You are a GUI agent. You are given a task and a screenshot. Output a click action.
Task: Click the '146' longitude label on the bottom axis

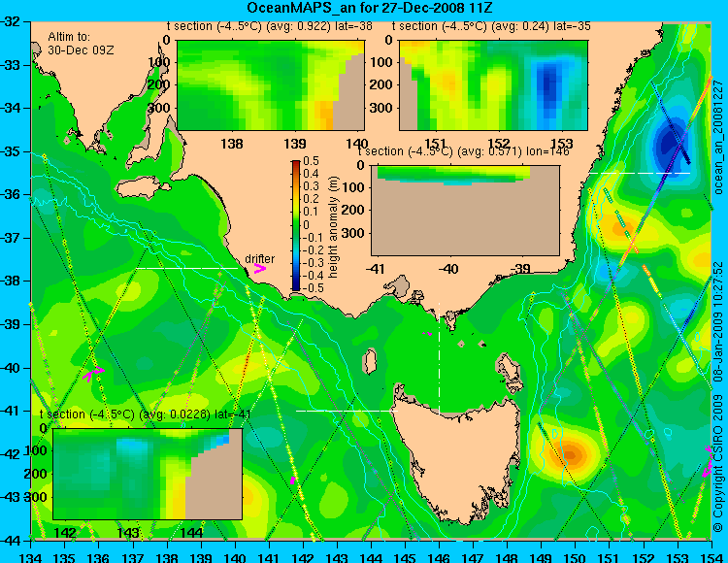[439, 557]
